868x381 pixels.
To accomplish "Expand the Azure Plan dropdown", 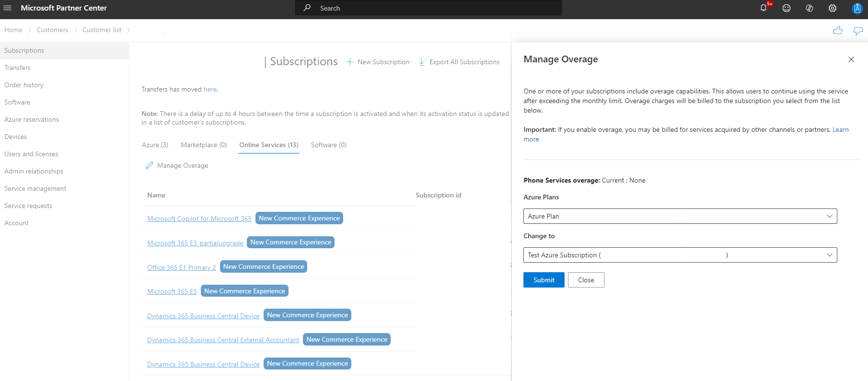I will 680,216.
